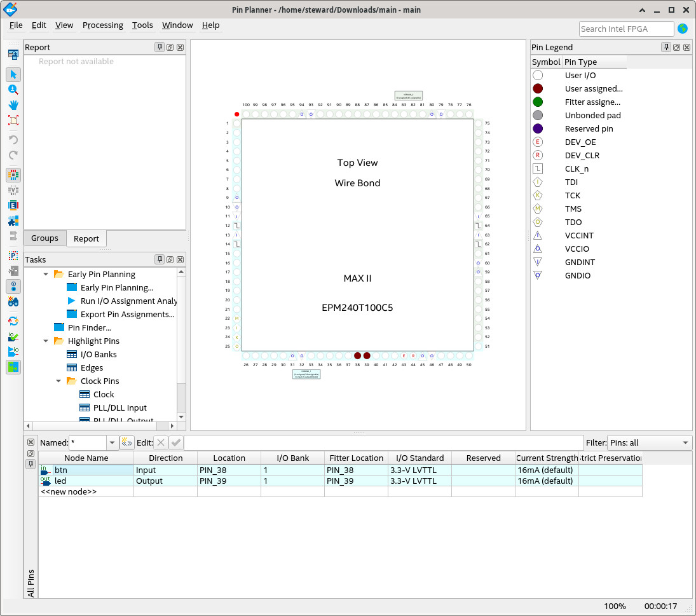Collapse the Highlight Pins folder

pos(46,341)
